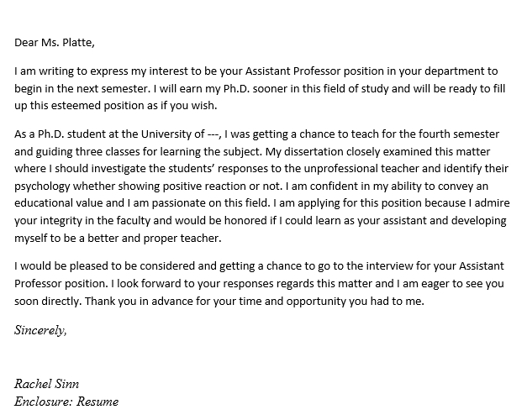This screenshot has height=420, width=527.
Task: Select the word "psychology"
Action: (x=45, y=186)
